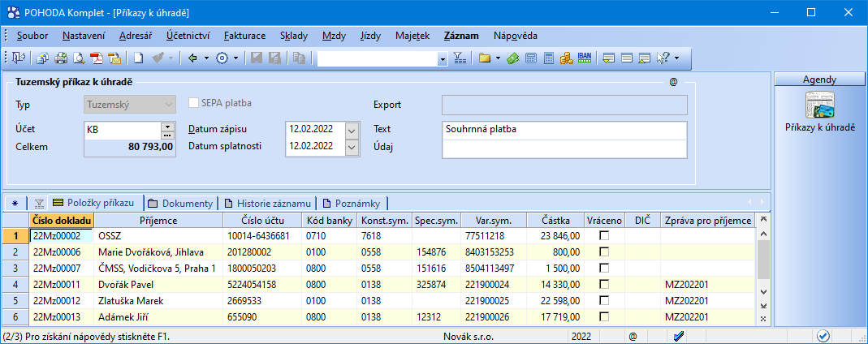Open dropdown arrow next to help icon
Viewport: 868px width, 344px height.
pos(676,58)
